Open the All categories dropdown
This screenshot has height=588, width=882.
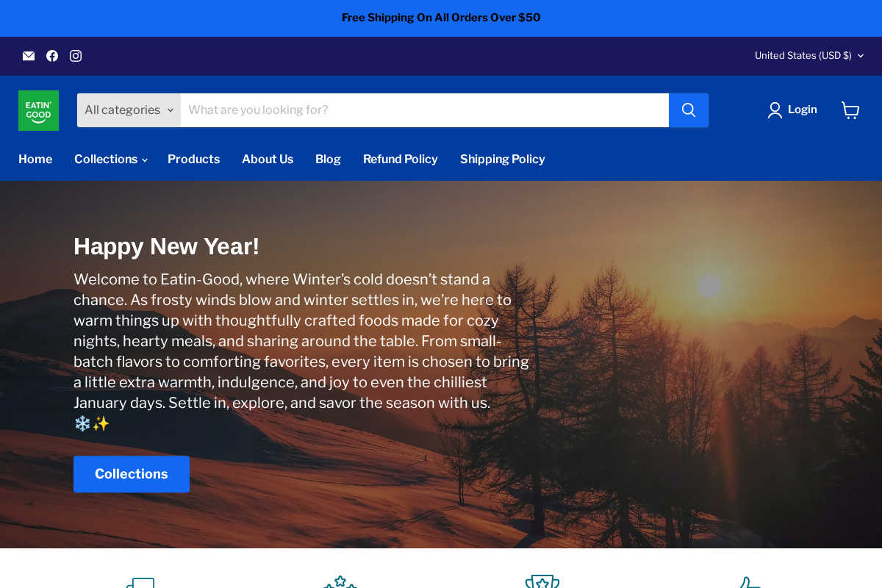click(129, 110)
